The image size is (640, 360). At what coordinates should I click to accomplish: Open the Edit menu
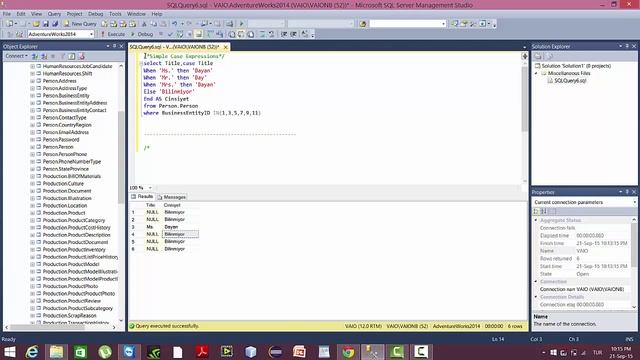pos(21,14)
